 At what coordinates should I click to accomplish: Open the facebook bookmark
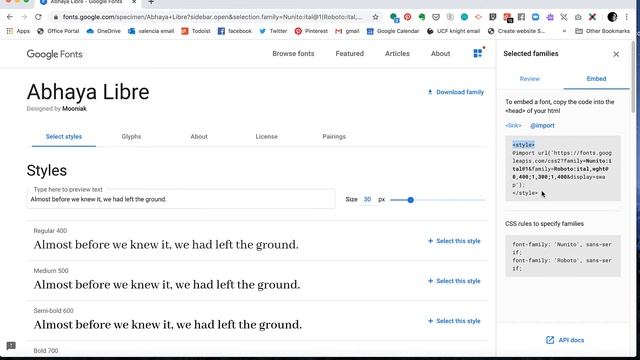tap(235, 31)
